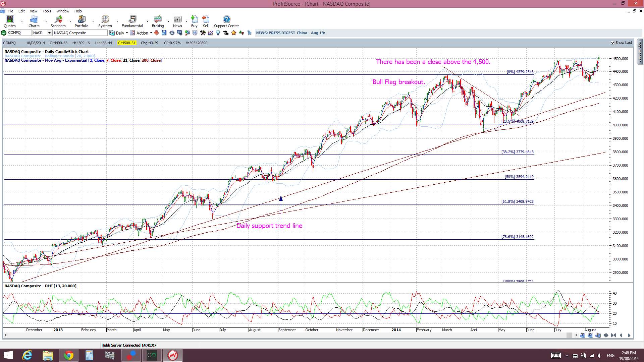Click the shift chart right arrow
644x362 pixels.
pyautogui.click(x=629, y=335)
